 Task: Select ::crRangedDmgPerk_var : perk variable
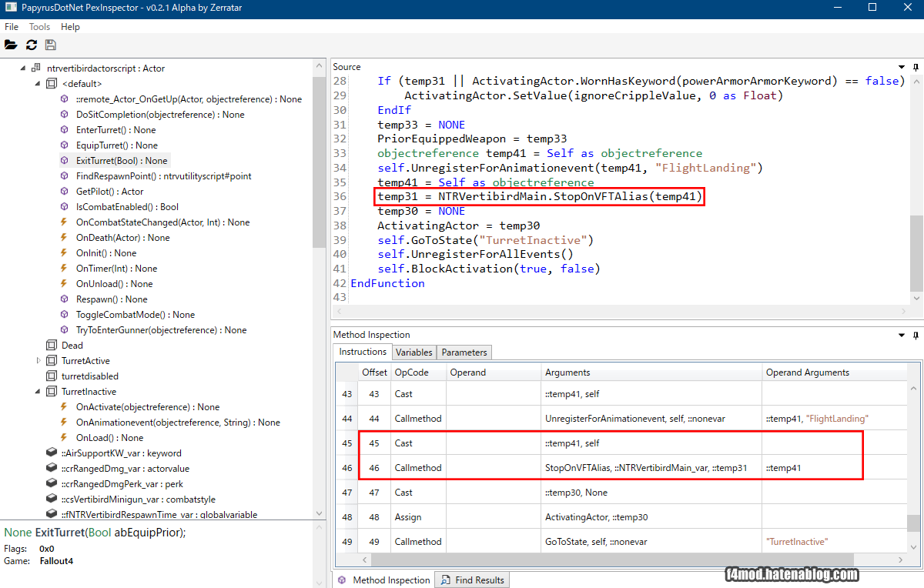[122, 484]
